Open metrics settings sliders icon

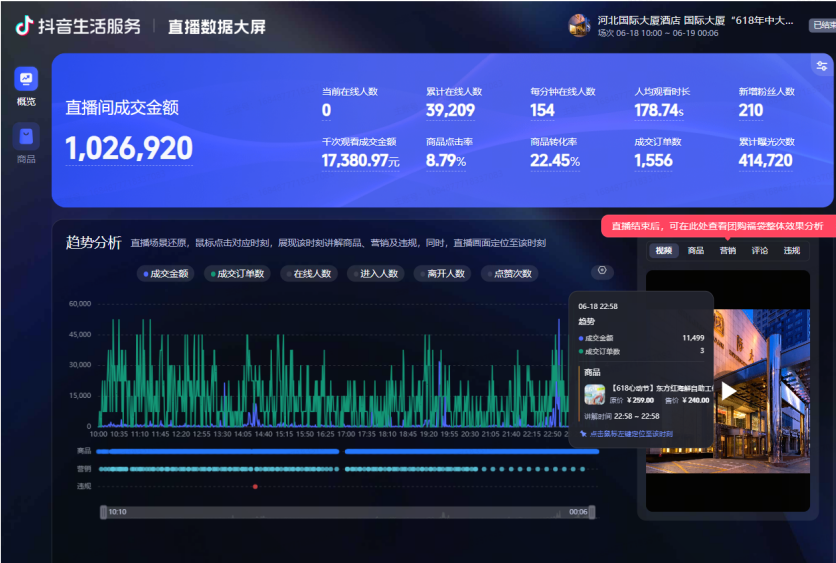pos(821,66)
